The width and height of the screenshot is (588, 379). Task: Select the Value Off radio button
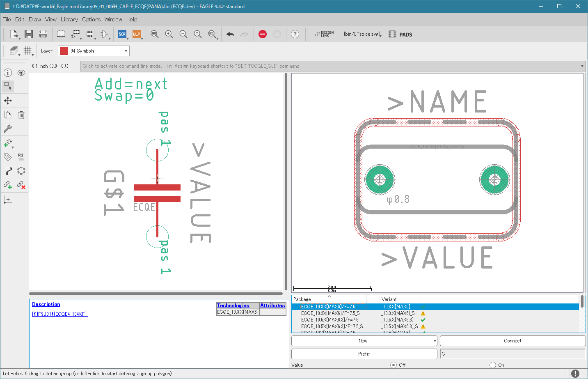(x=394, y=365)
